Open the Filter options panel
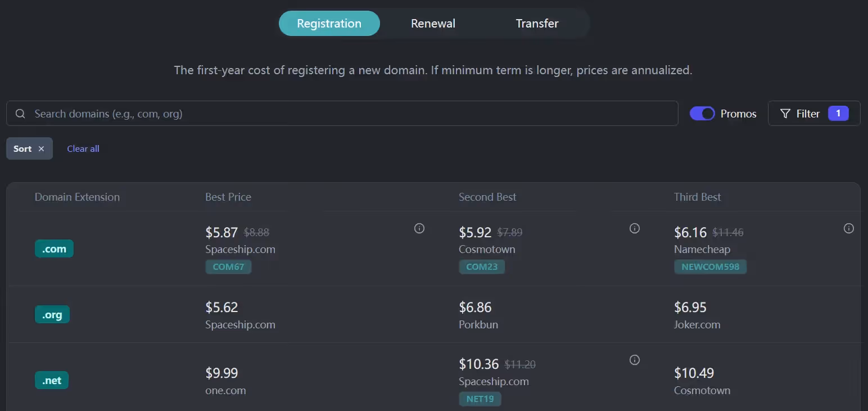The image size is (868, 411). [813, 114]
